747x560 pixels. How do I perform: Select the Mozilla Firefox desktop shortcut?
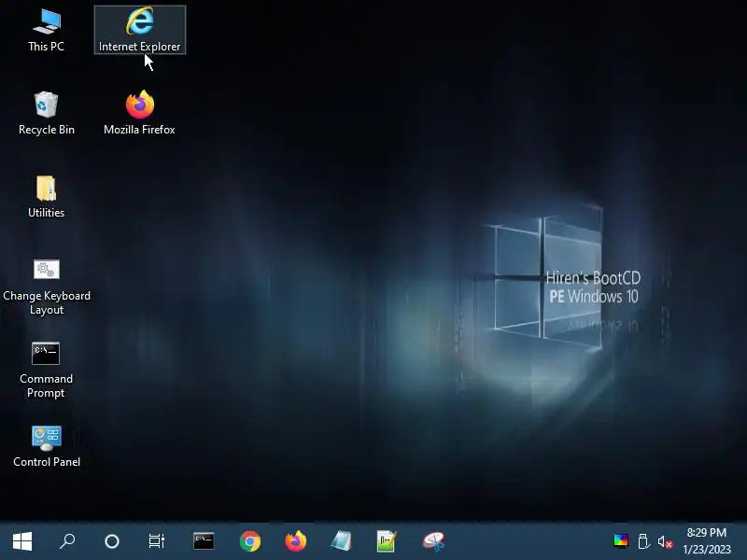(139, 113)
